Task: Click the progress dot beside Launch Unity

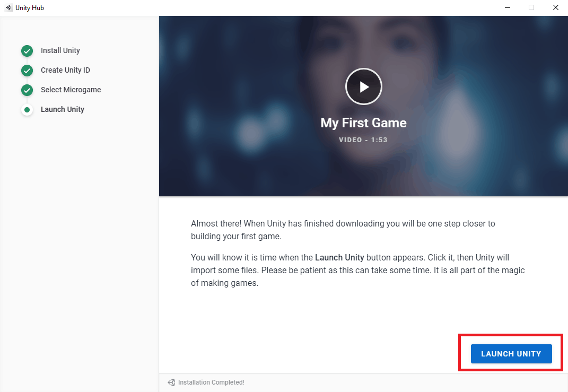Action: click(27, 109)
